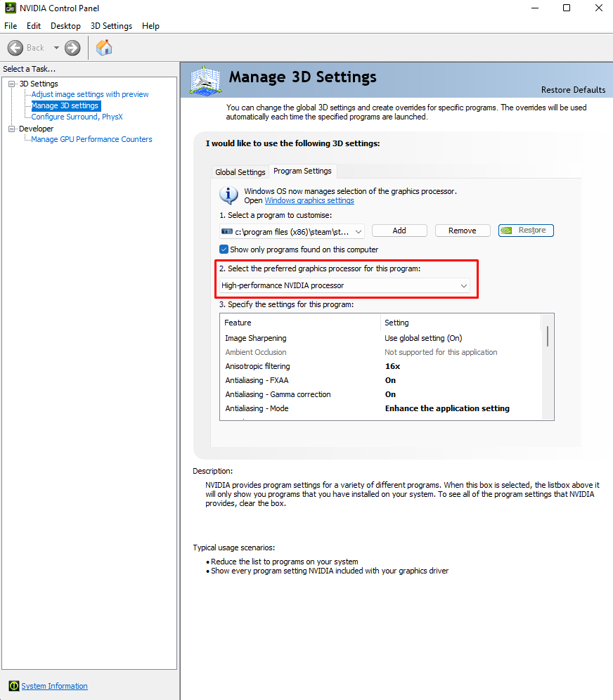613x700 pixels.
Task: Open the Help menu
Action: tap(150, 26)
